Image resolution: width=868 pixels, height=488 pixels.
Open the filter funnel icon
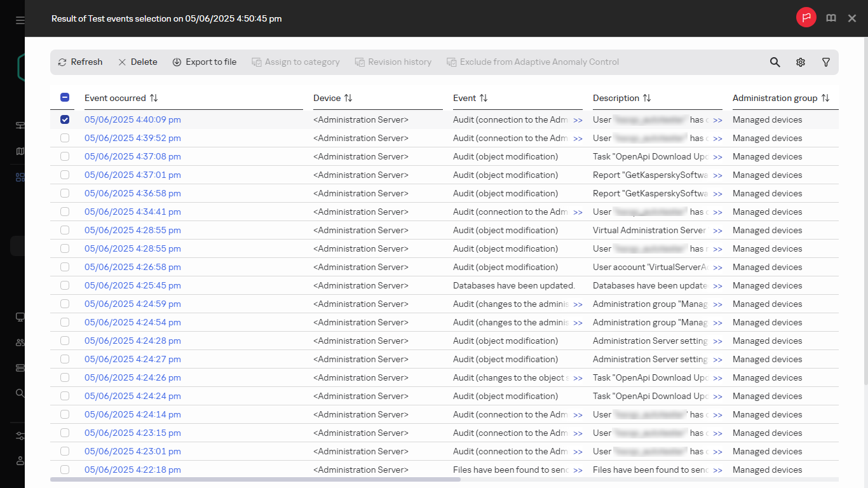click(826, 62)
